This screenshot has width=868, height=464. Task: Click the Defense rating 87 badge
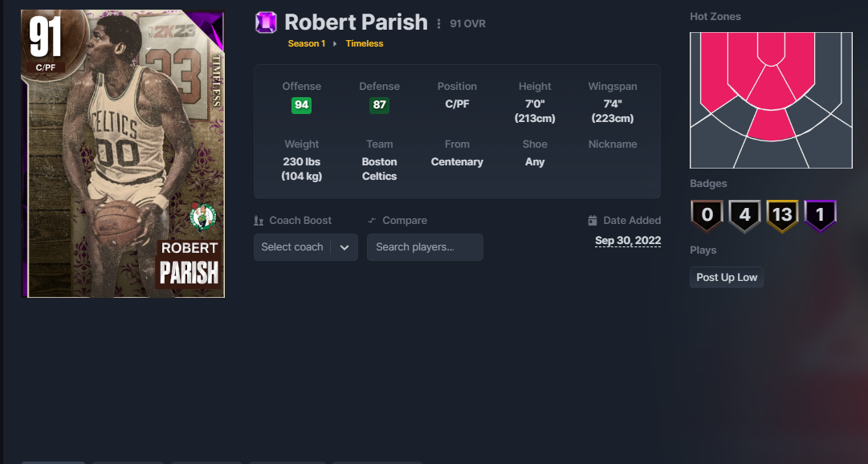pos(379,104)
